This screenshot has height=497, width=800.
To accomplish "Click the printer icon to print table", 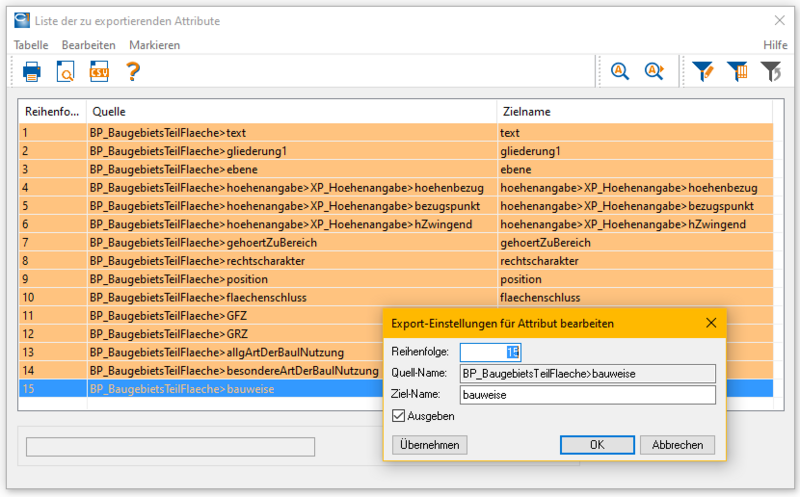I will [32, 71].
